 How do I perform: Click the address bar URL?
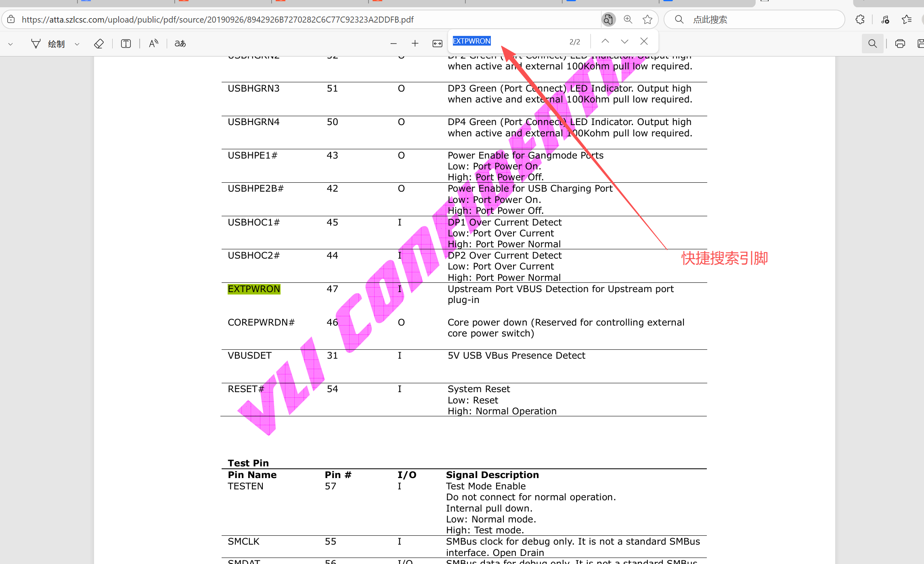[218, 19]
